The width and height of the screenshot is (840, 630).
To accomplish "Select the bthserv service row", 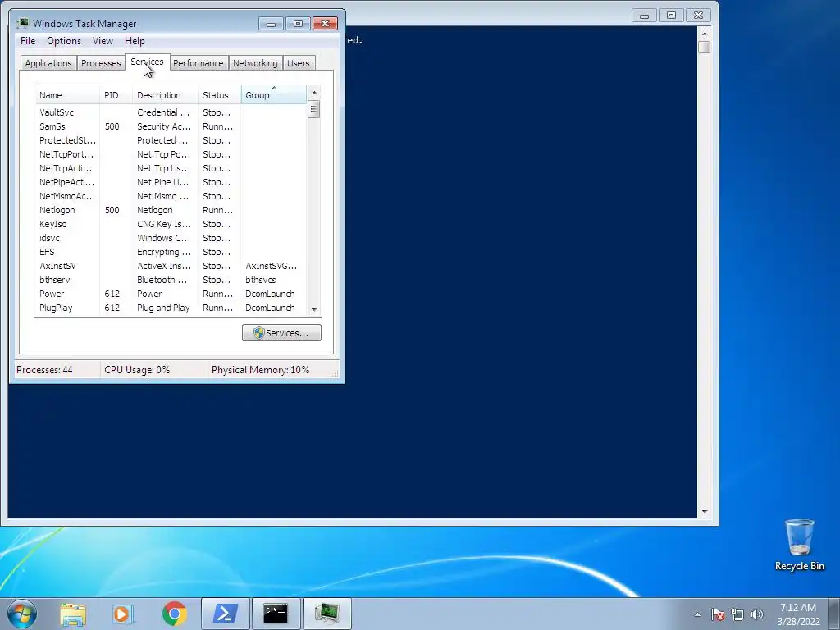I will tap(171, 280).
